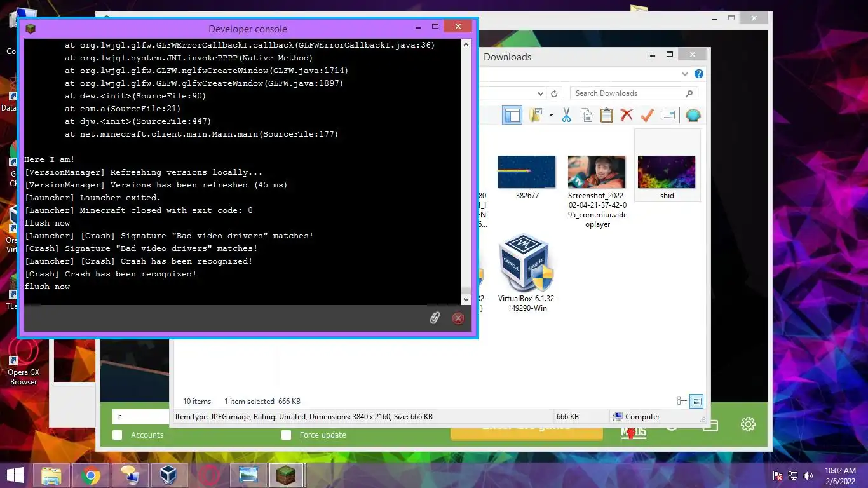Click the red X Delete icon in Downloads toolbar
The image size is (868, 488).
[627, 115]
